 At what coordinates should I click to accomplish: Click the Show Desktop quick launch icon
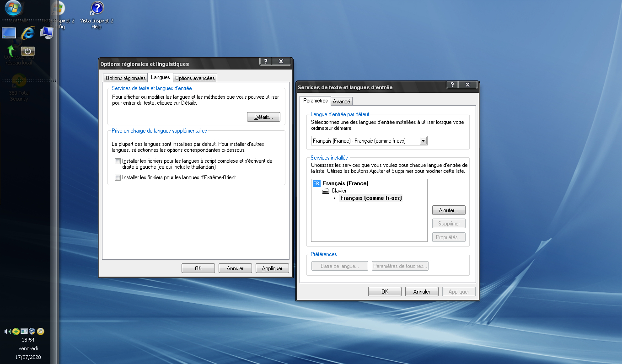[x=9, y=33]
